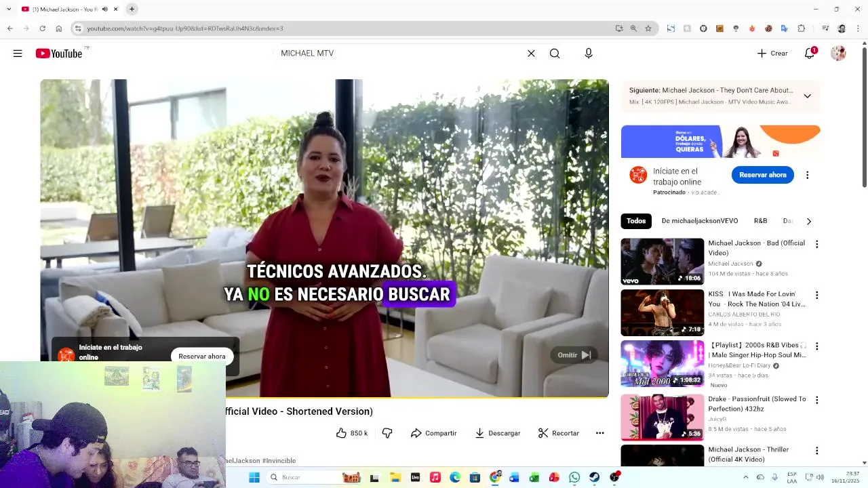The height and width of the screenshot is (488, 868).
Task: Open the Michael Jackson Bad thumbnail
Action: pos(663,262)
